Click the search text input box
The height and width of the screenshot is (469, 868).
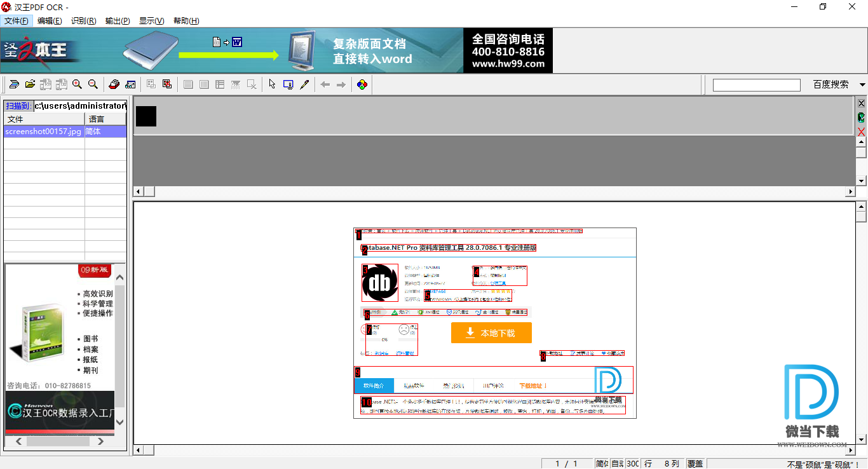(756, 85)
